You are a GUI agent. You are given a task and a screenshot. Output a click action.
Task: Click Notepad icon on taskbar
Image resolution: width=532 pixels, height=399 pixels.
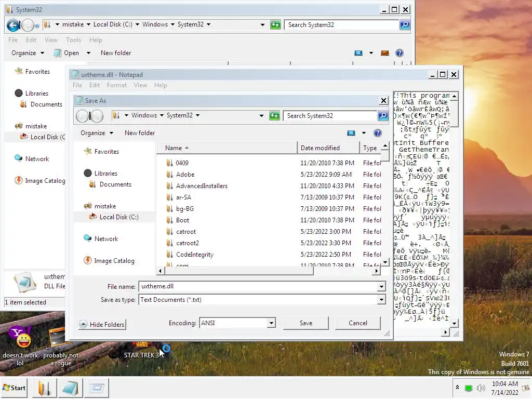click(x=70, y=388)
